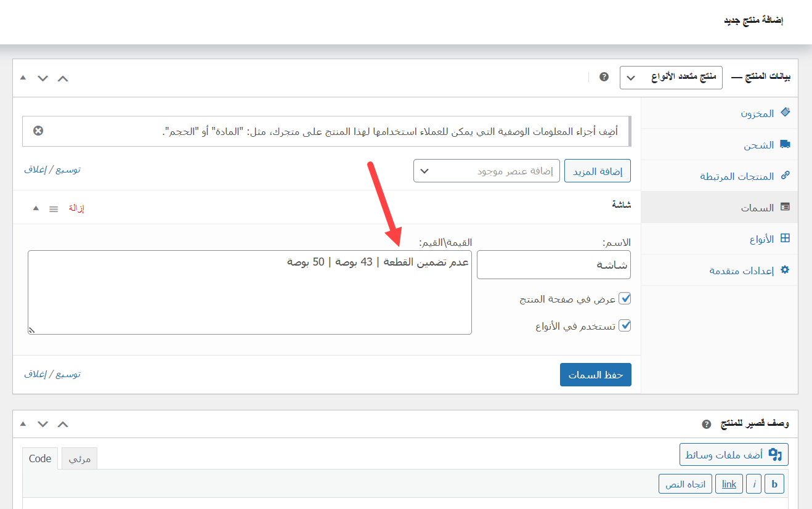Click the إضافة منتج جديد page title
Image resolution: width=812 pixels, height=509 pixels.
[x=753, y=20]
